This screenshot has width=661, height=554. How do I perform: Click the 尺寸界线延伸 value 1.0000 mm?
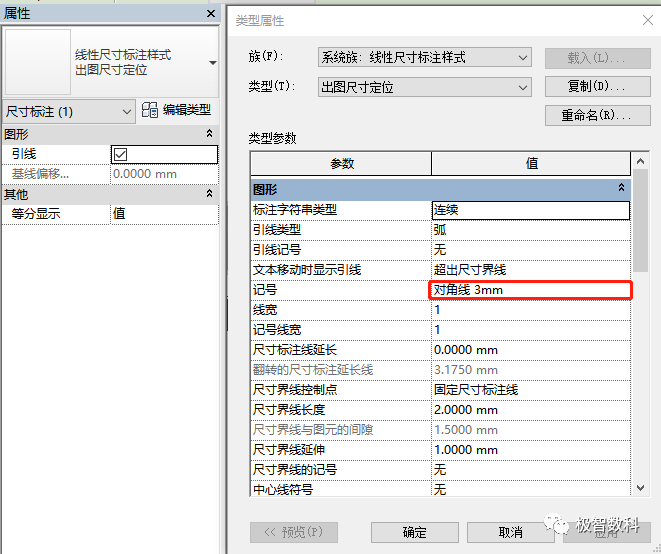[531, 450]
